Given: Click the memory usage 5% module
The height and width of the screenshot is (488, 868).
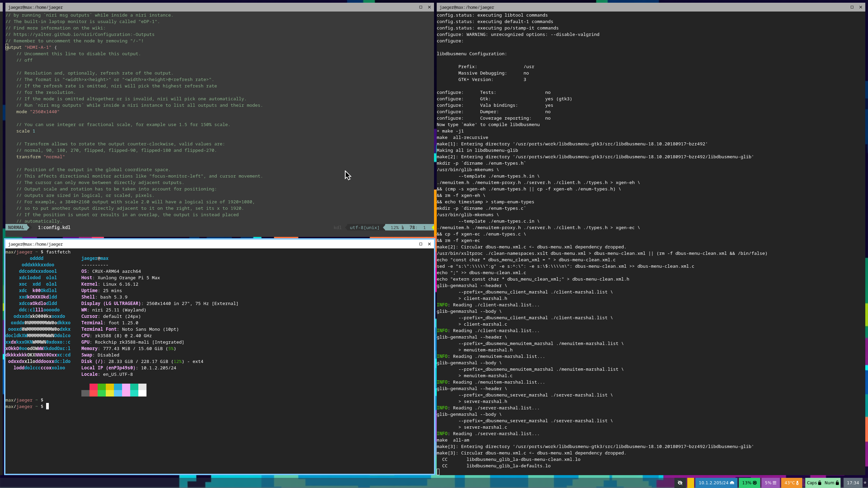Looking at the screenshot, I should (x=770, y=483).
